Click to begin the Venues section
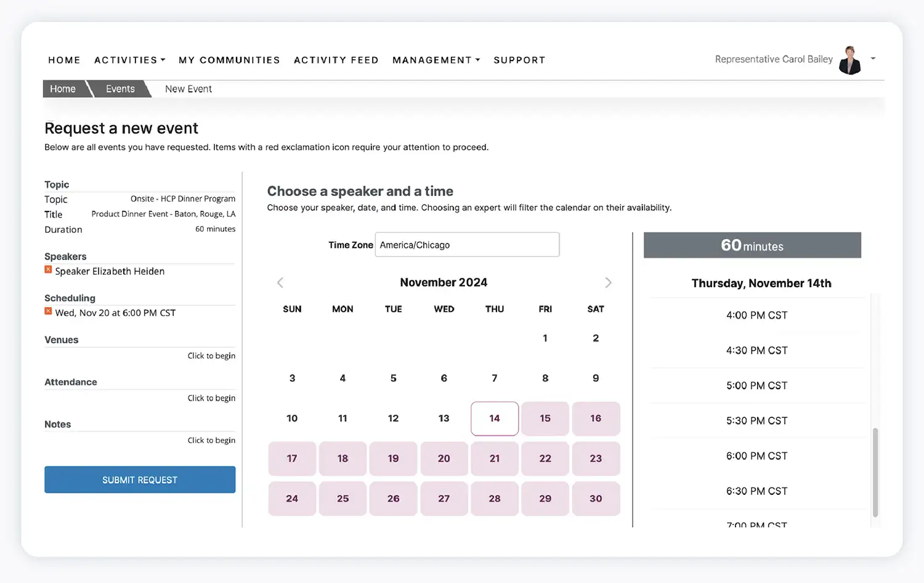This screenshot has height=583, width=924. [211, 356]
